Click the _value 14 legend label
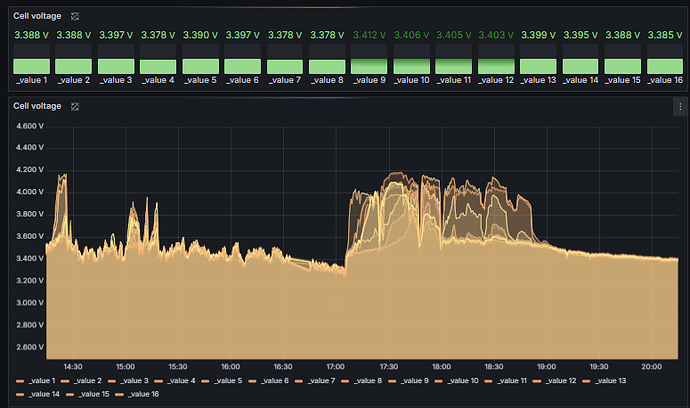Image resolution: width=690 pixels, height=408 pixels. point(46,395)
